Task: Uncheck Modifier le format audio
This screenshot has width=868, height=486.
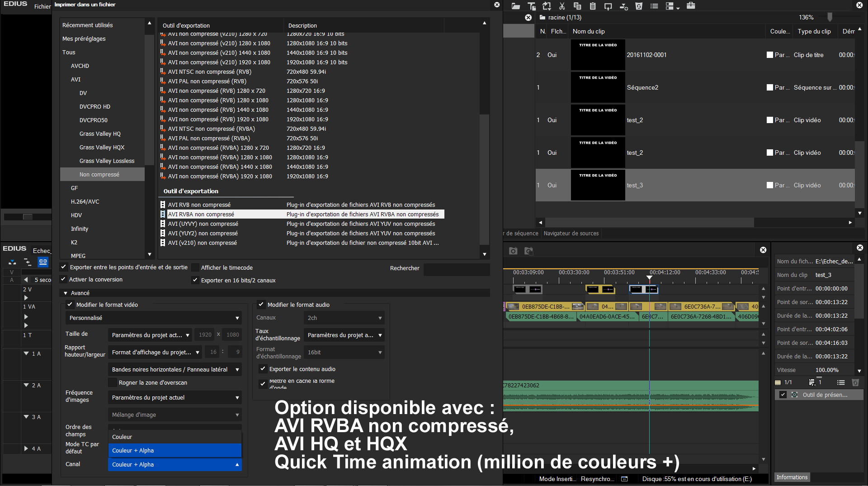Action: (261, 305)
